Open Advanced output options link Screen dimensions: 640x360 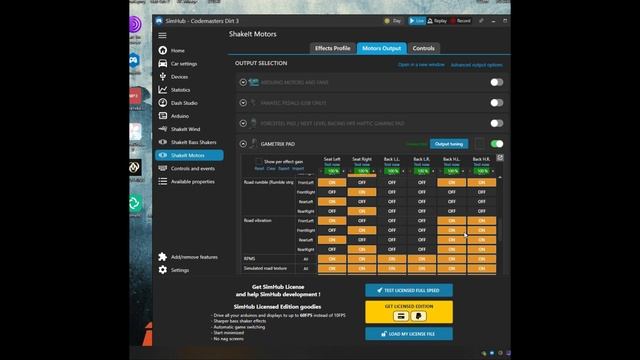pos(476,65)
